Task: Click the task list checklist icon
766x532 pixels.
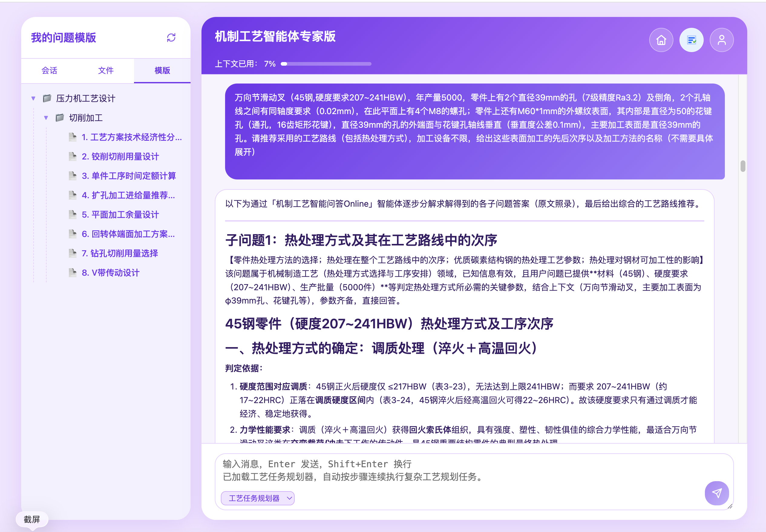Action: coord(691,40)
